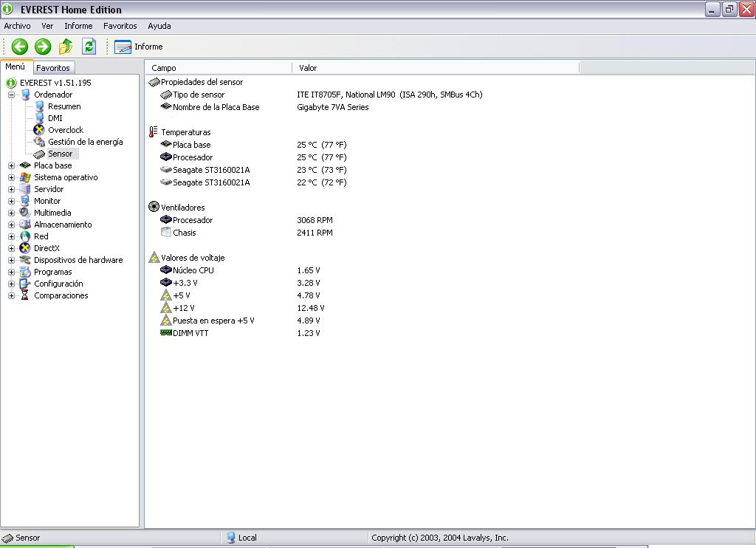Open the Ayuda menu
Viewport: 756px width, 548px height.
[x=159, y=26]
